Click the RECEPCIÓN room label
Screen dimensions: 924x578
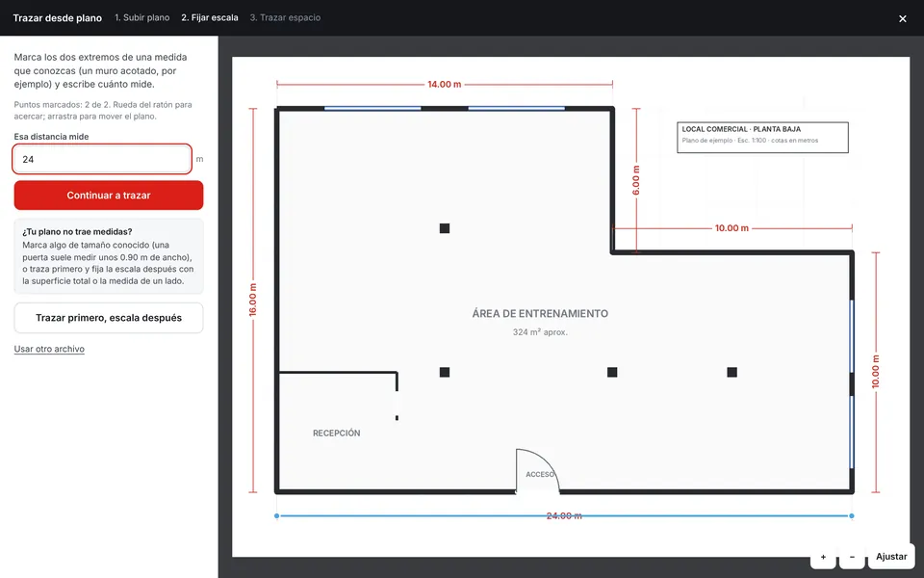point(337,433)
